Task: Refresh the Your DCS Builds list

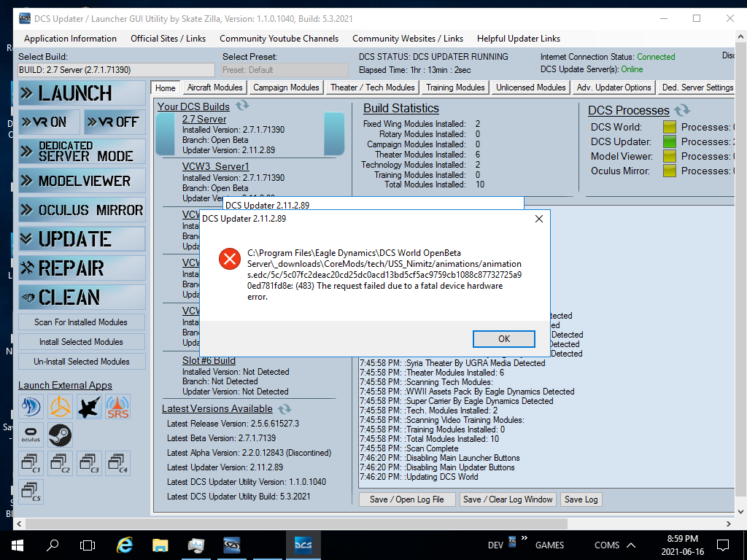Action: (242, 105)
